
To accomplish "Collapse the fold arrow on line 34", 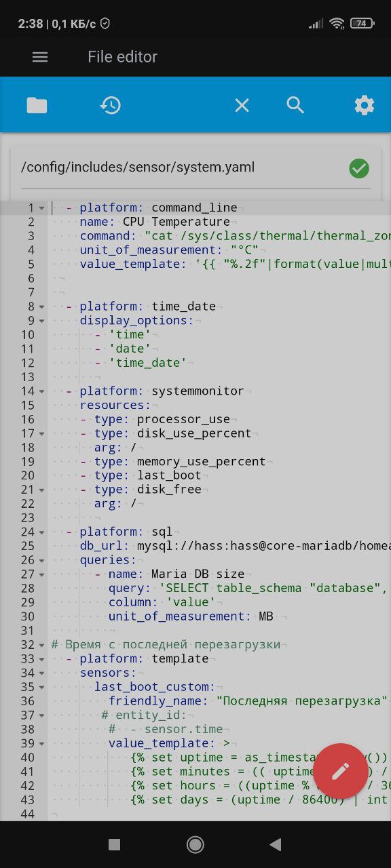I will click(x=41, y=673).
